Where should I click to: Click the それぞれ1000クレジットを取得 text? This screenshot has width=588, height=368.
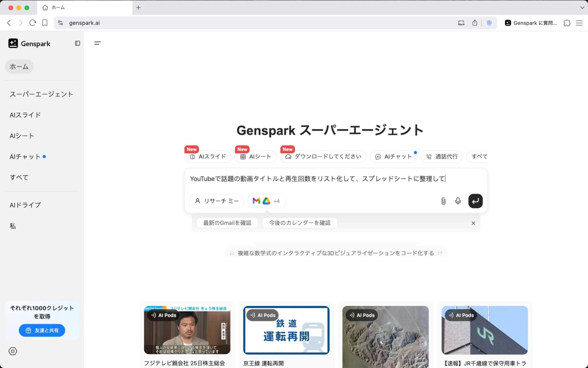click(42, 312)
